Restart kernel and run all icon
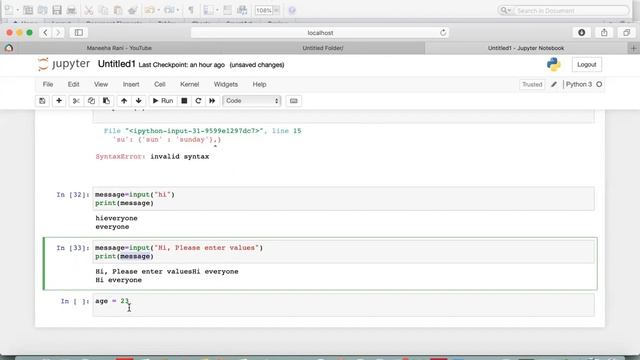Viewport: 640px width, 360px height. click(212, 101)
